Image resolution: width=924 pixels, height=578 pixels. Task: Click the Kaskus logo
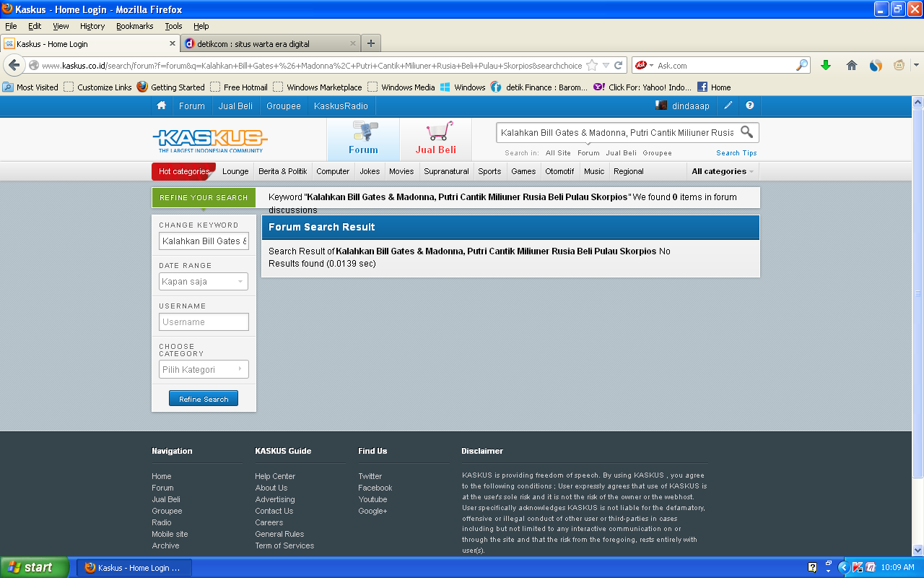(210, 140)
